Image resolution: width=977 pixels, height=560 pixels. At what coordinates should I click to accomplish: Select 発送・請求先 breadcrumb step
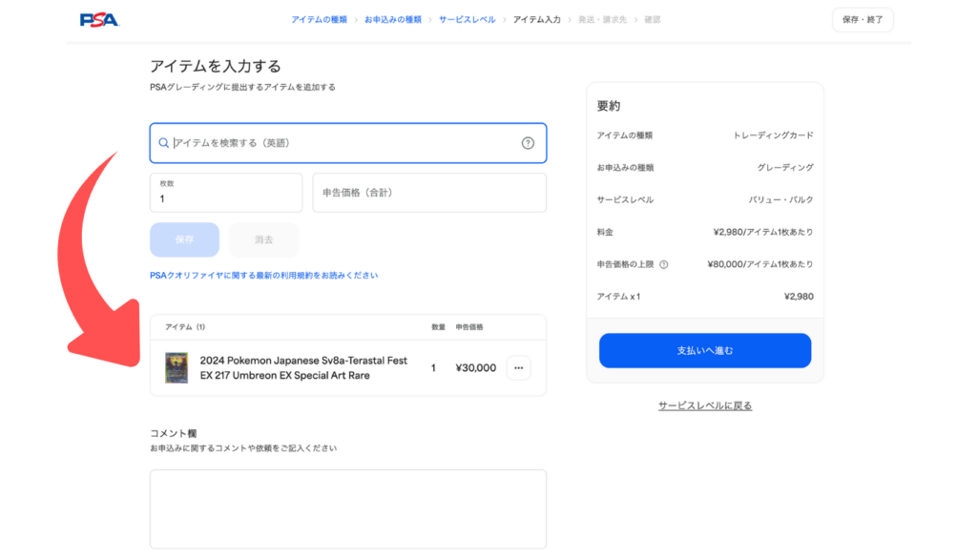tap(602, 20)
